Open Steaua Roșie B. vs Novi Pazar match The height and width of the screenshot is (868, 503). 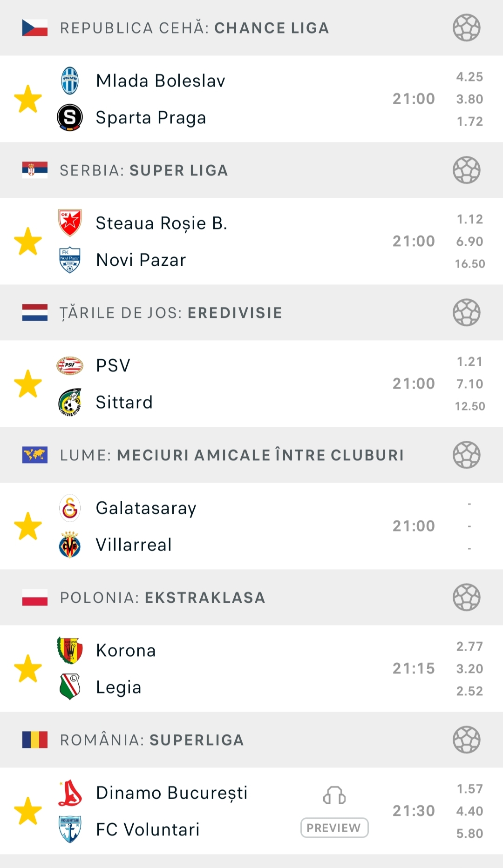coord(251,242)
